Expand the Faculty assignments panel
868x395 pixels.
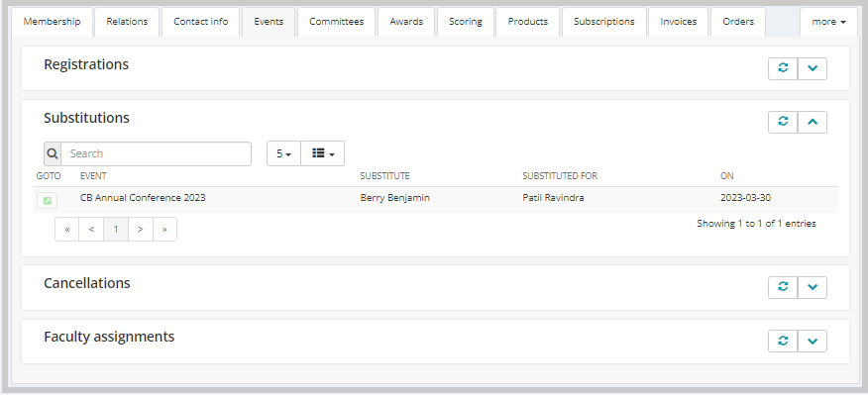tap(813, 341)
